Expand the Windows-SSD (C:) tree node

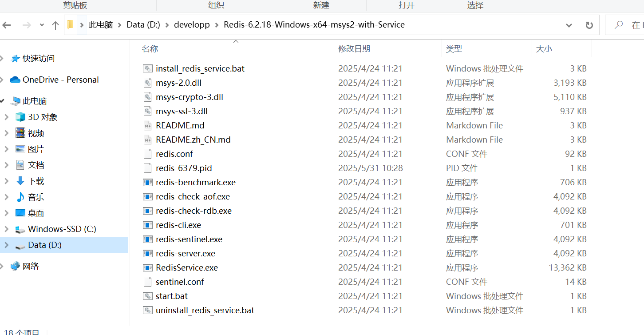click(x=6, y=229)
